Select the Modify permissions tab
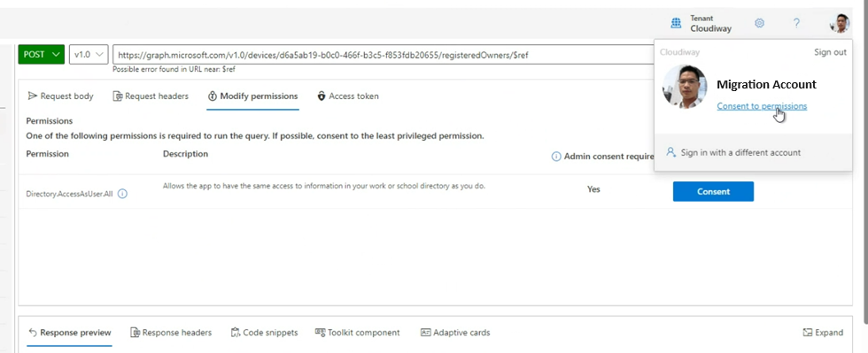This screenshot has width=868, height=353. 253,96
